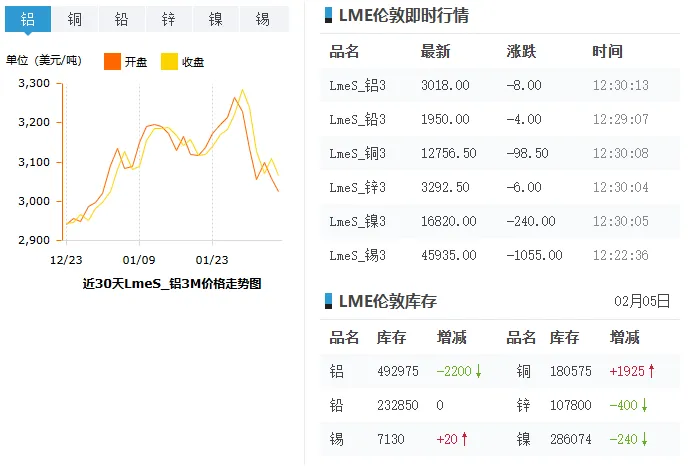Click the green down arrow beside -240
The image size is (691, 467).
(644, 439)
